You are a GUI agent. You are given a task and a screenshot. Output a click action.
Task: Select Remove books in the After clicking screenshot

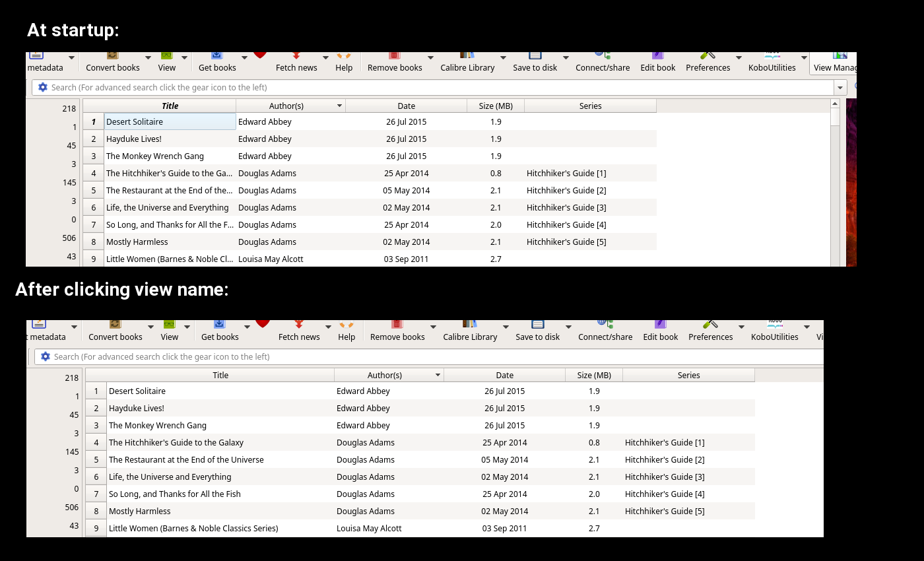397,331
